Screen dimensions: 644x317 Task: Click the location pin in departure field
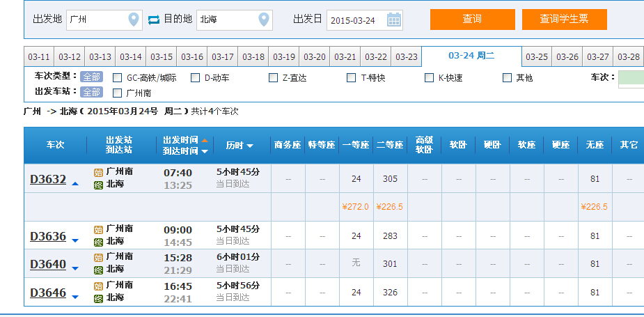[x=134, y=20]
